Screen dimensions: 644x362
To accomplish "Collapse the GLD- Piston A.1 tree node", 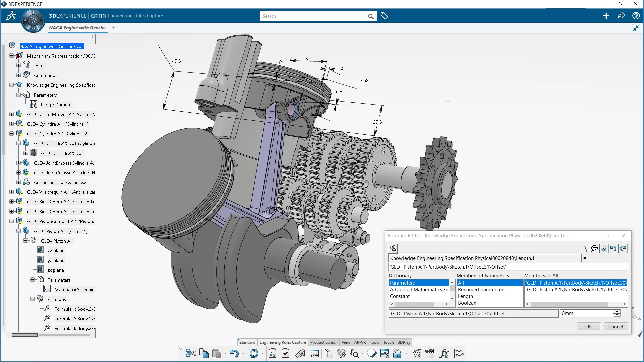I will [x=26, y=240].
